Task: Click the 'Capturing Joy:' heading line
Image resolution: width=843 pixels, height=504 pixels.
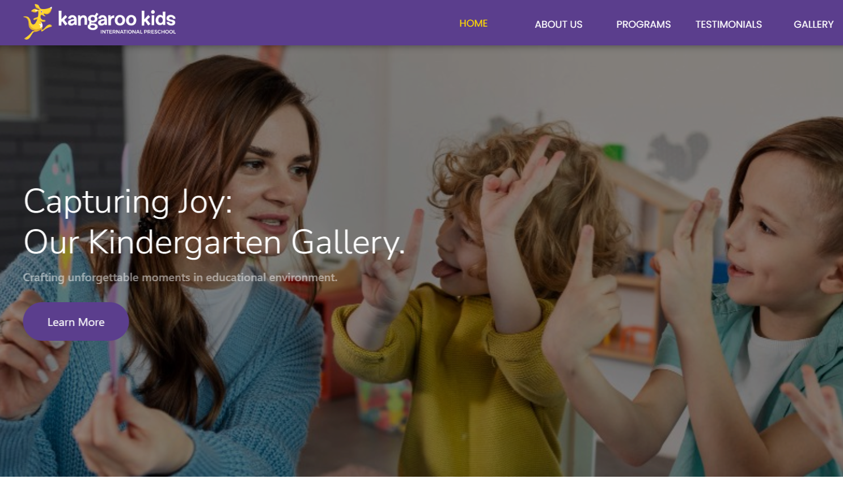Action: 128,202
